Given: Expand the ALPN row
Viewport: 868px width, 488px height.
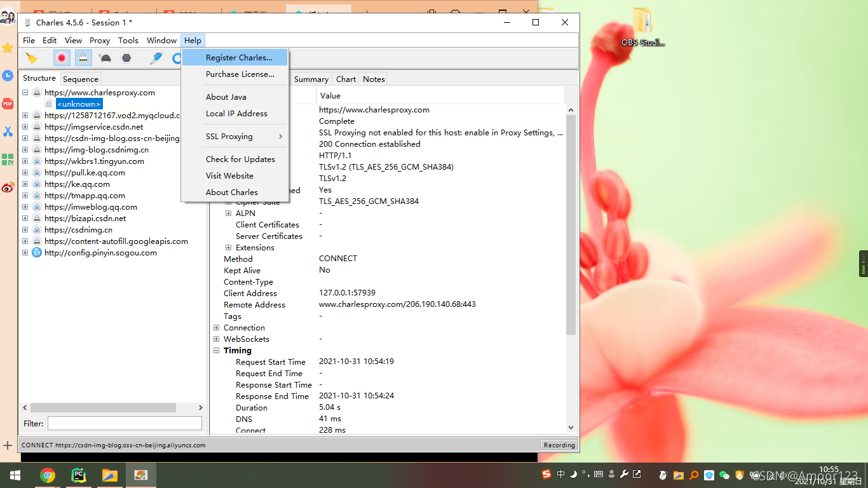Looking at the screenshot, I should 229,213.
